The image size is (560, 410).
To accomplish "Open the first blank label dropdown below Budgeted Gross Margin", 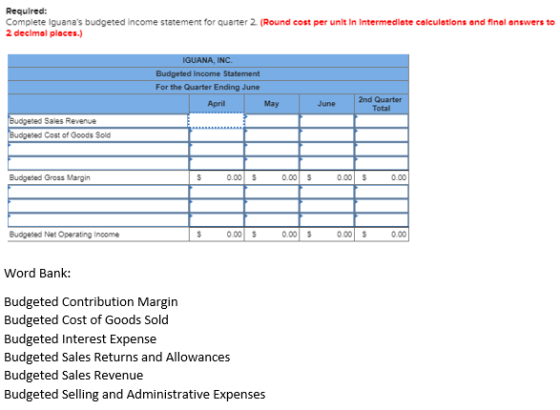I will click(x=98, y=192).
